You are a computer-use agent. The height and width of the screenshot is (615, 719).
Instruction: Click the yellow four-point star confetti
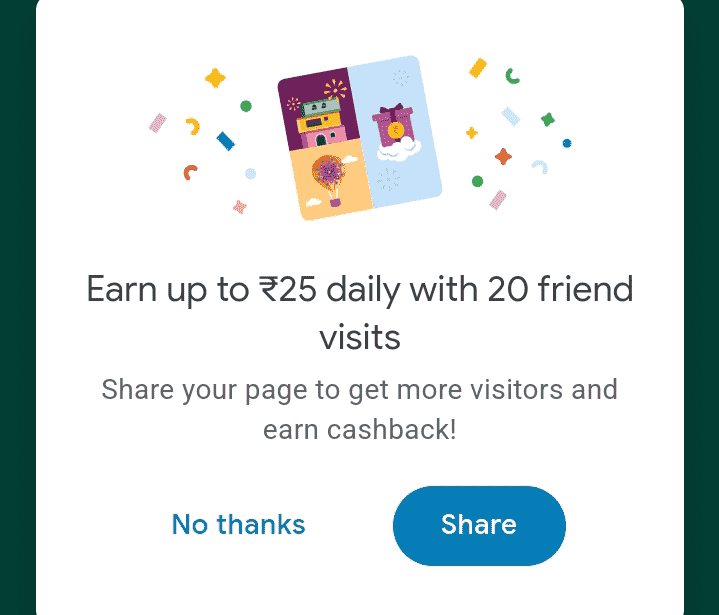[215, 78]
